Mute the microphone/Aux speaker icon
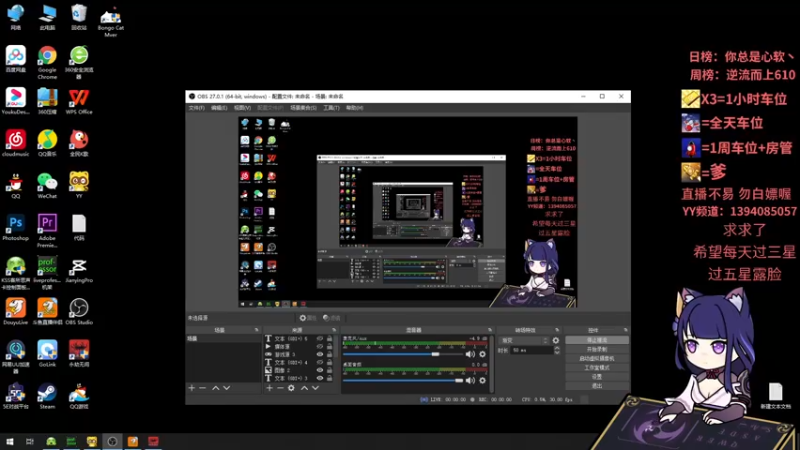800x450 pixels. click(x=470, y=354)
